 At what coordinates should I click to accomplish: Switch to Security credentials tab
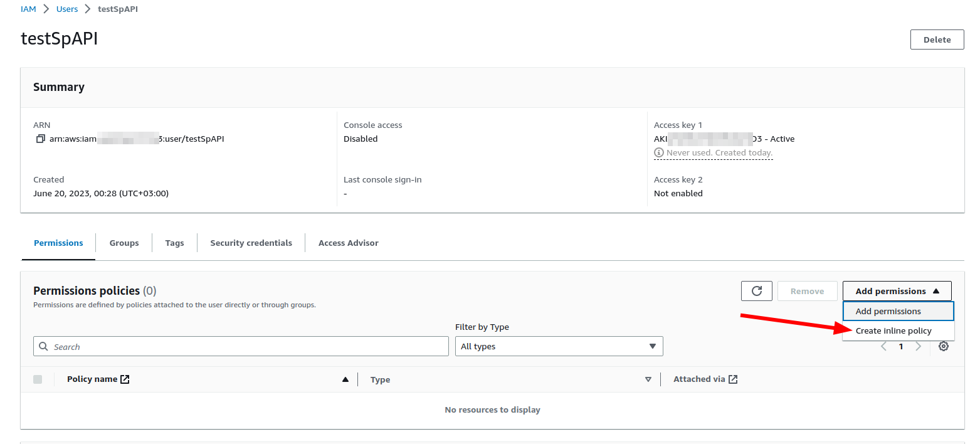(x=251, y=243)
